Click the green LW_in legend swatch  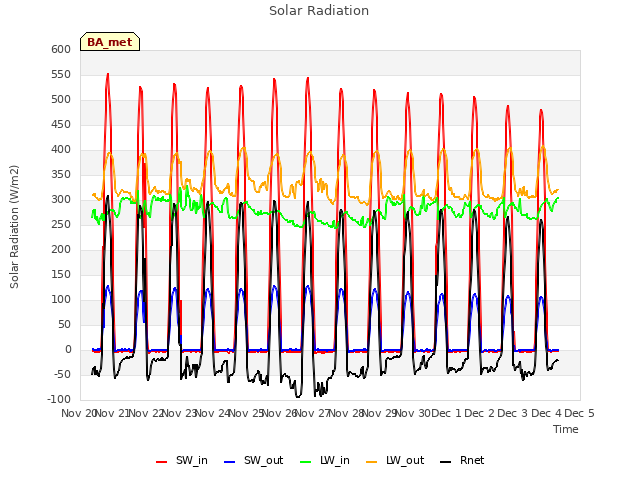[306, 462]
